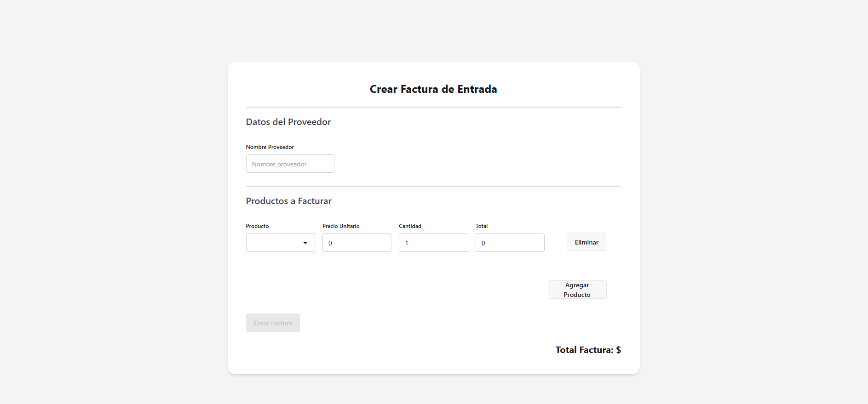Click the Total Factura amount text
The image size is (868, 404).
pos(588,350)
